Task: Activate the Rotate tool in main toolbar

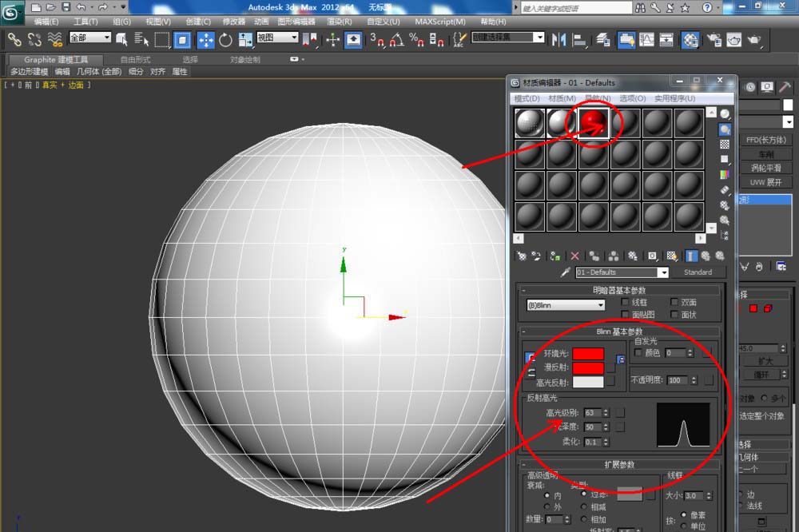Action: (x=225, y=40)
